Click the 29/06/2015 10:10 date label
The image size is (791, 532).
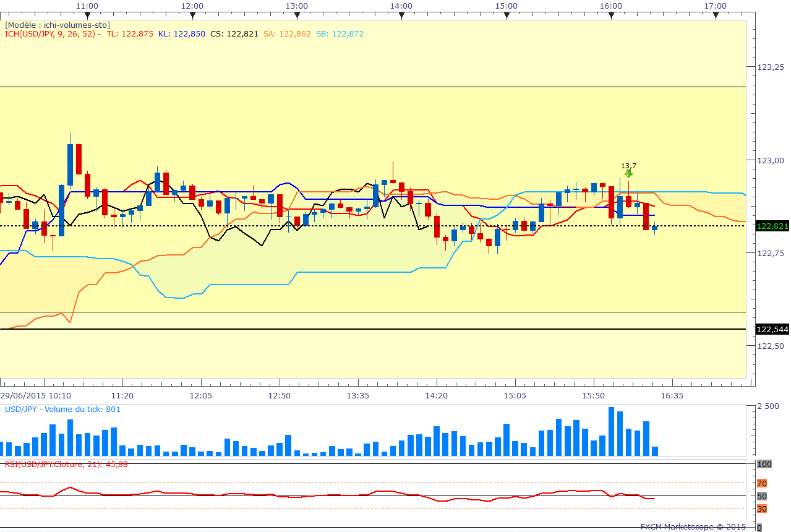tap(35, 395)
